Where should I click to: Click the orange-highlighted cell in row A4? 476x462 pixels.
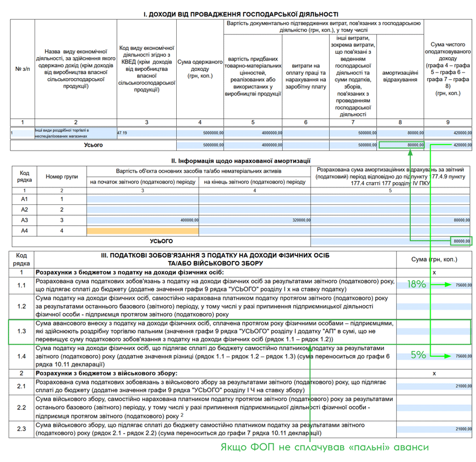[142, 231]
